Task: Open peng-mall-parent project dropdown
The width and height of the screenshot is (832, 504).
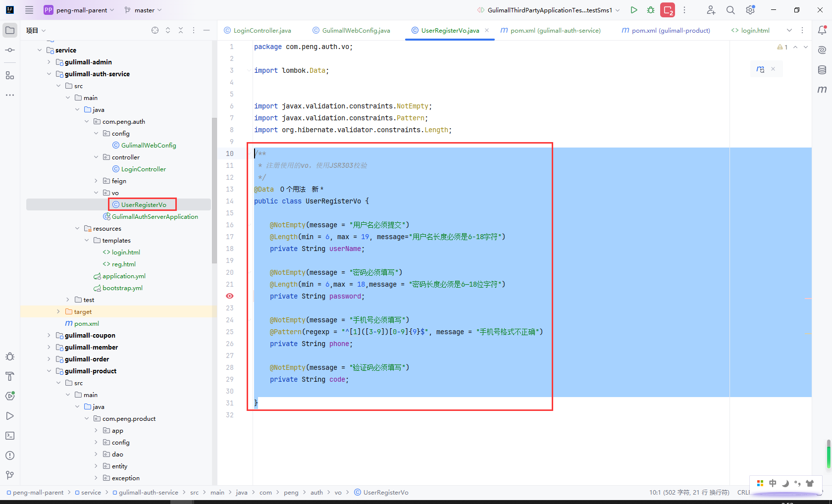Action: point(79,10)
